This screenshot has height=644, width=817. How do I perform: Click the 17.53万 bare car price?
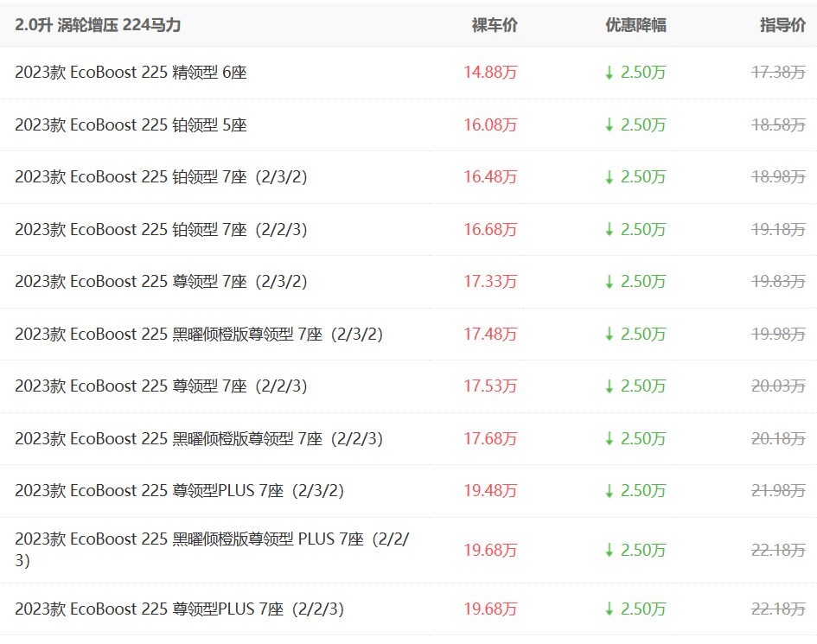490,386
